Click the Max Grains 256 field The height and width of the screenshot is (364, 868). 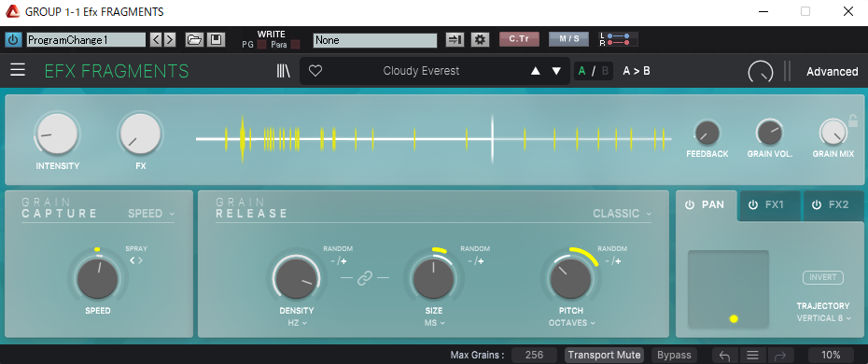[534, 356]
